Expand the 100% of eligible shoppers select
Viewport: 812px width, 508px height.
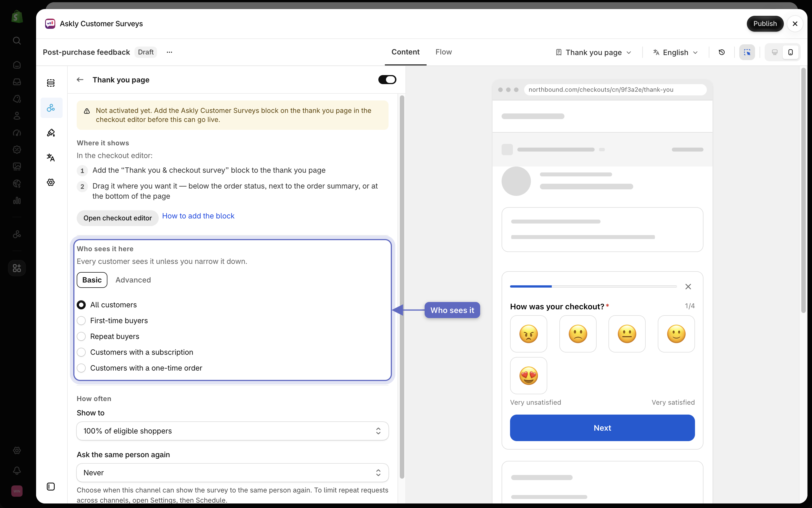click(233, 431)
